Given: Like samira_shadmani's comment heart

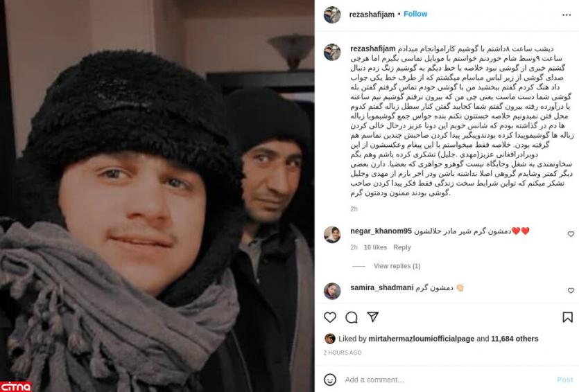Looking at the screenshot, I should [571, 291].
